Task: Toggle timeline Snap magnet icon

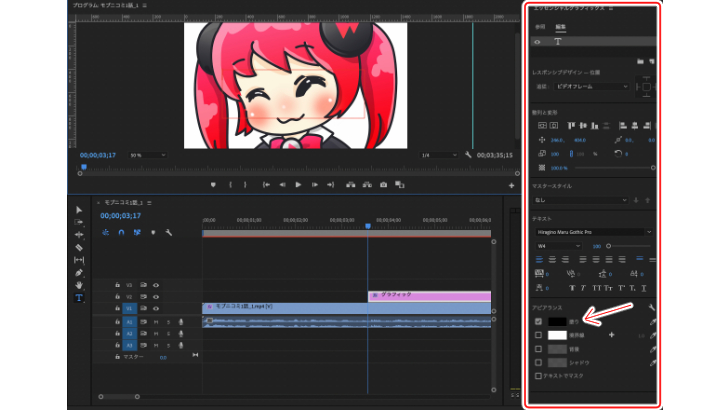Action: point(121,232)
